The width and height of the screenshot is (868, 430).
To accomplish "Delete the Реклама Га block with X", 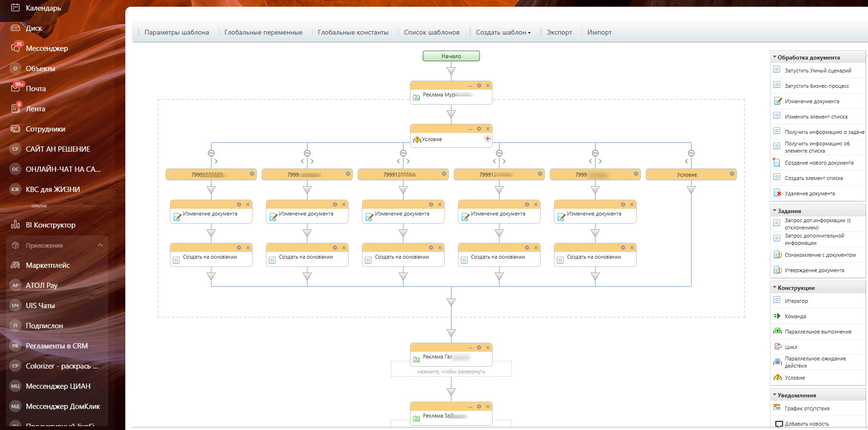I will [488, 347].
